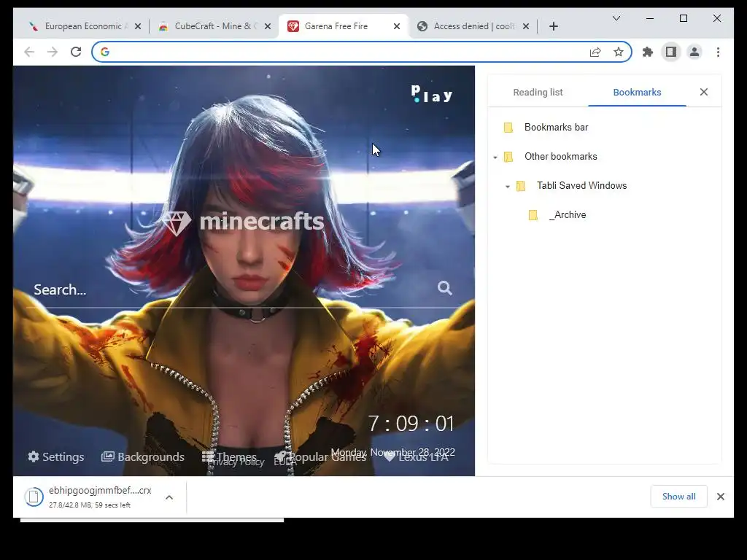
Task: Click the Google icon in address bar
Action: 105,52
